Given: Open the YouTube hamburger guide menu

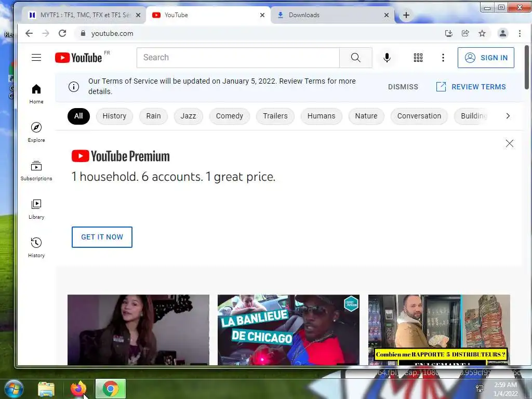Looking at the screenshot, I should 36,57.
